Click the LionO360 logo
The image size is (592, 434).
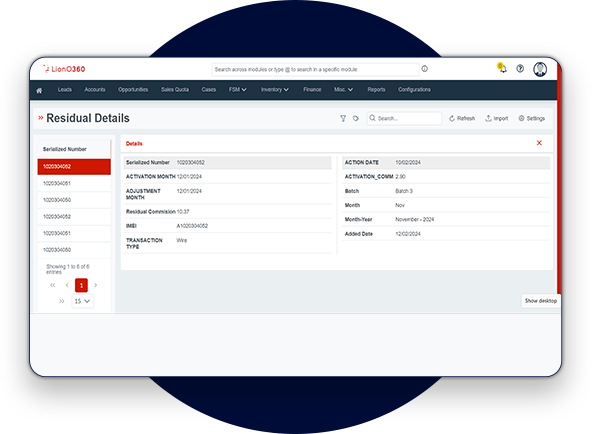pyautogui.click(x=64, y=69)
